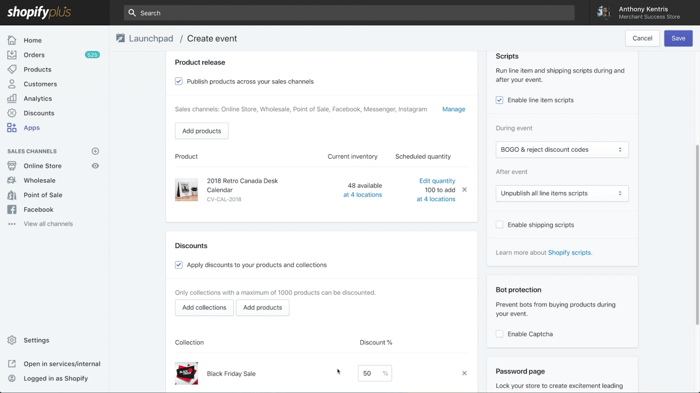Click Add products in Discounts section
The image size is (700, 393).
[262, 307]
